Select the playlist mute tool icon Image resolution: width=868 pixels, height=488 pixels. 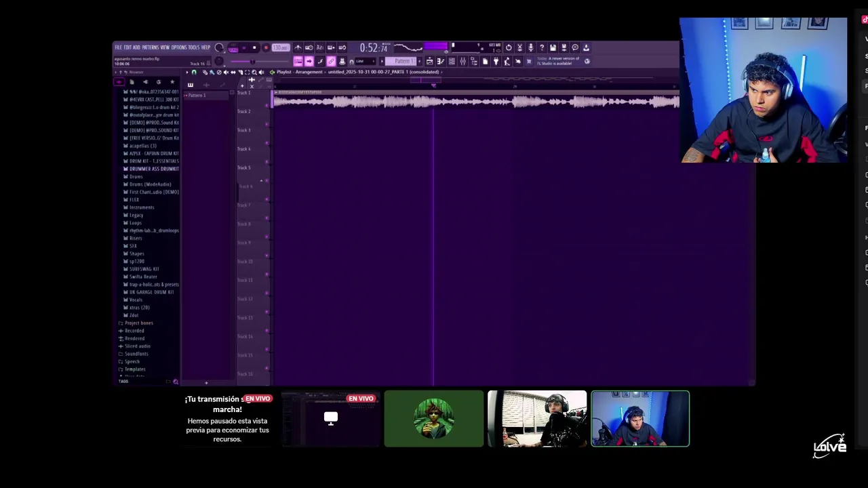click(226, 73)
